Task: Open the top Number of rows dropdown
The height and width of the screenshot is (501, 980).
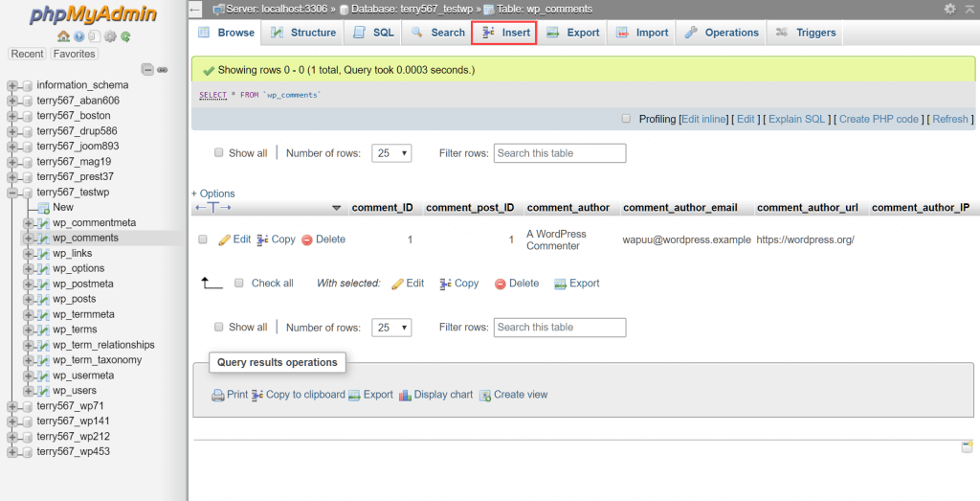Action: click(392, 153)
